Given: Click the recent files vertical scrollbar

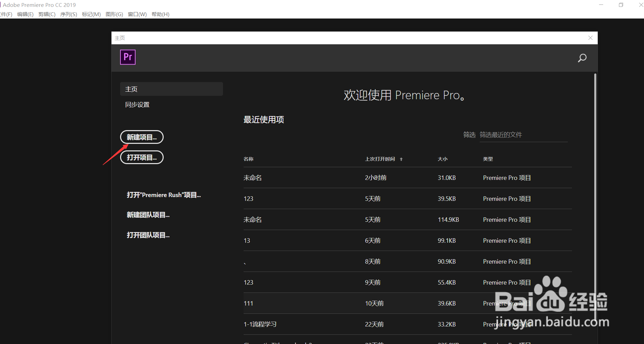Looking at the screenshot, I should (x=595, y=197).
